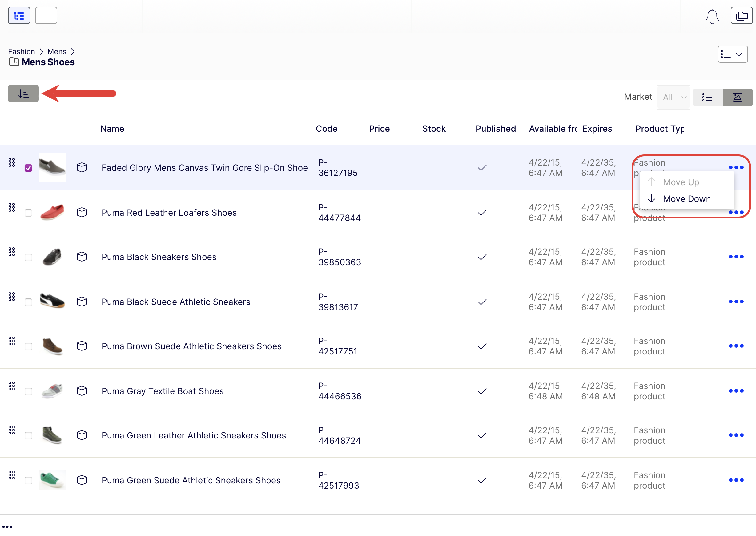Expand chevron after Fashion breadcrumb

tap(41, 51)
